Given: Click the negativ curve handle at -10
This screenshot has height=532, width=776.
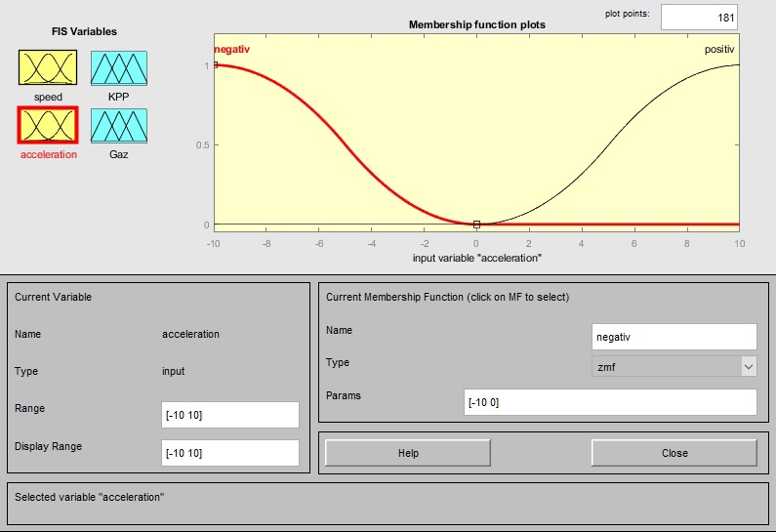Looking at the screenshot, I should (215, 64).
